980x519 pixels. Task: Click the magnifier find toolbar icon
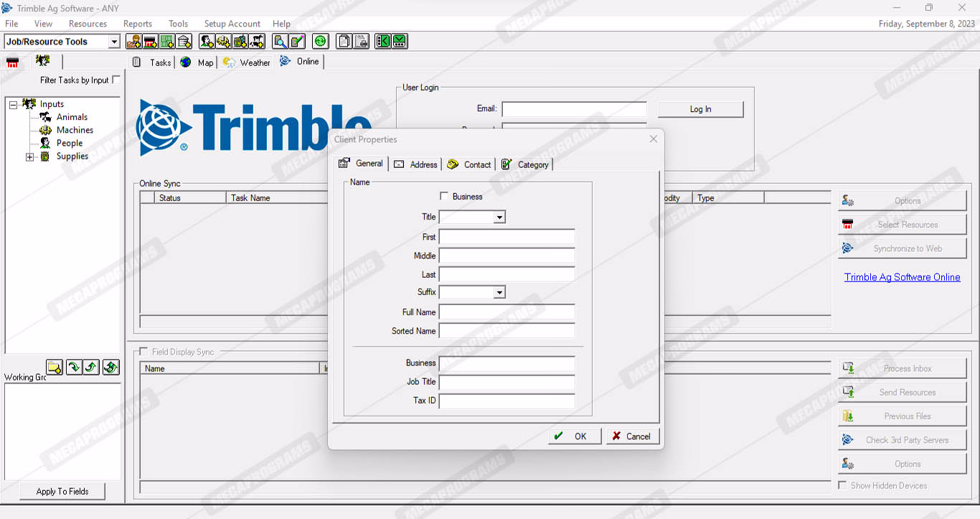click(x=281, y=42)
